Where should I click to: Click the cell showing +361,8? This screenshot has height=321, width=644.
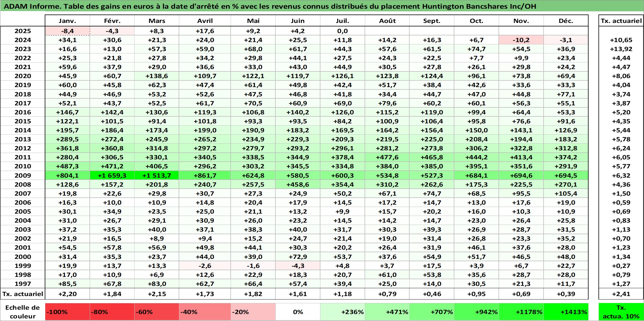(x=67, y=148)
